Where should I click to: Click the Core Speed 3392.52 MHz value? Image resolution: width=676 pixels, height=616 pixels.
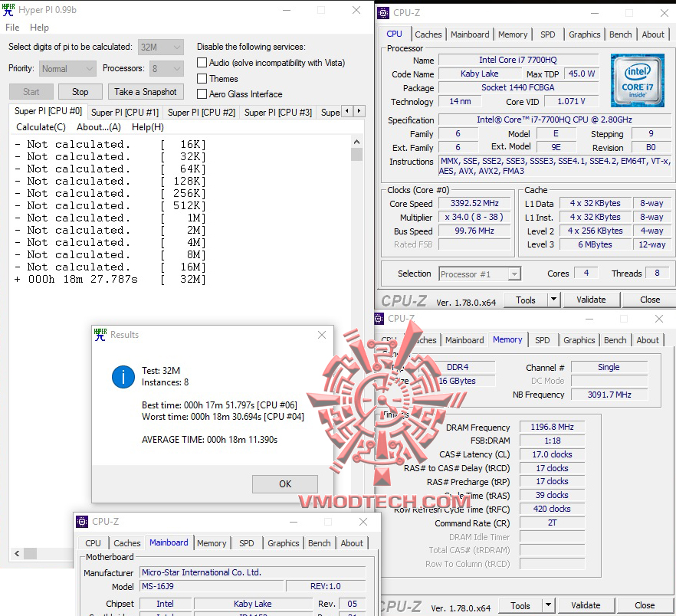coord(474,203)
